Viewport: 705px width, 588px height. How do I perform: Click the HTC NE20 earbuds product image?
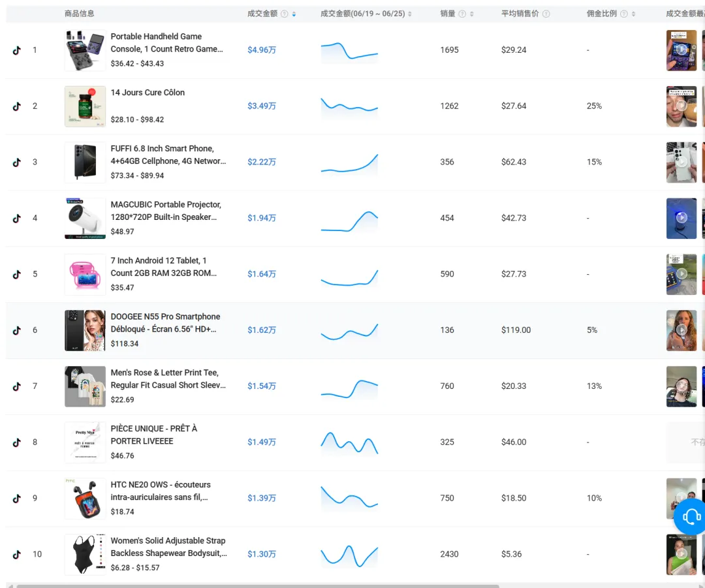pos(85,498)
